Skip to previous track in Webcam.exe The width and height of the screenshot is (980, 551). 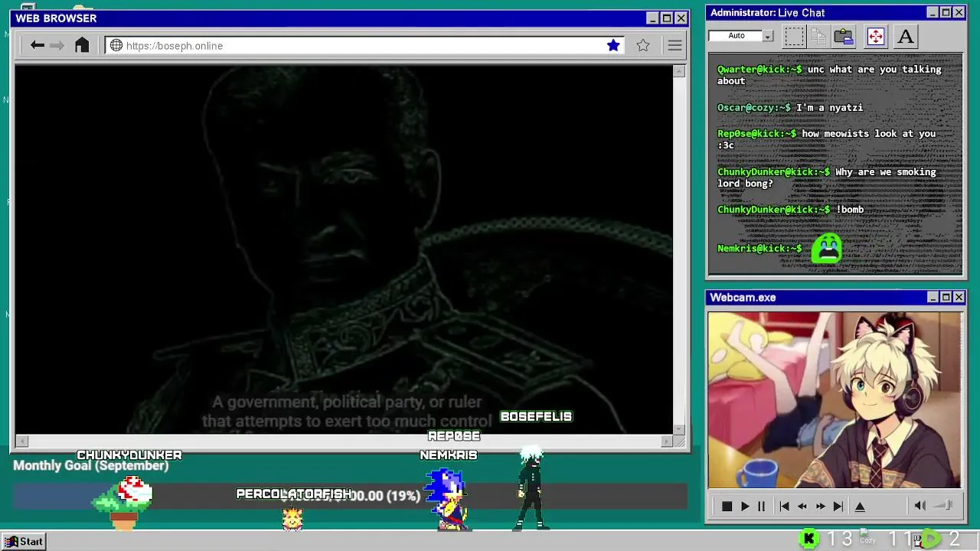(784, 506)
